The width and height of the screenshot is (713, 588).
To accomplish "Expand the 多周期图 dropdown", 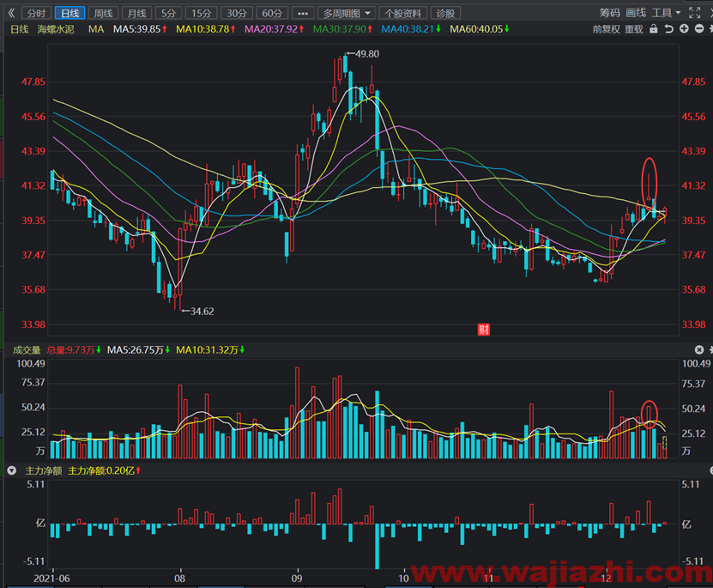I will click(x=347, y=13).
